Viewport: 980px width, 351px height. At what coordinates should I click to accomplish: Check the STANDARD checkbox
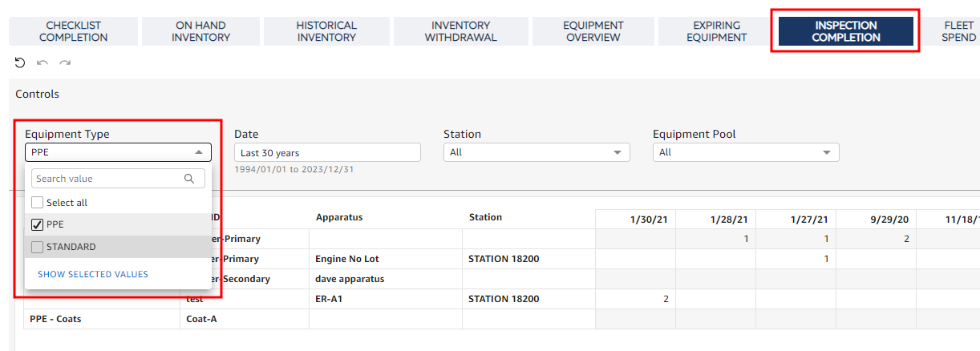pyautogui.click(x=38, y=247)
